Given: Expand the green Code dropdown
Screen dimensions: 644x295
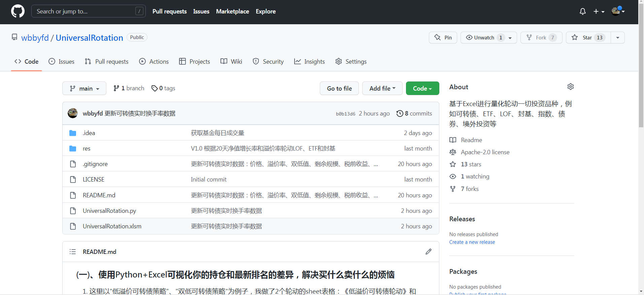Looking at the screenshot, I should (422, 88).
